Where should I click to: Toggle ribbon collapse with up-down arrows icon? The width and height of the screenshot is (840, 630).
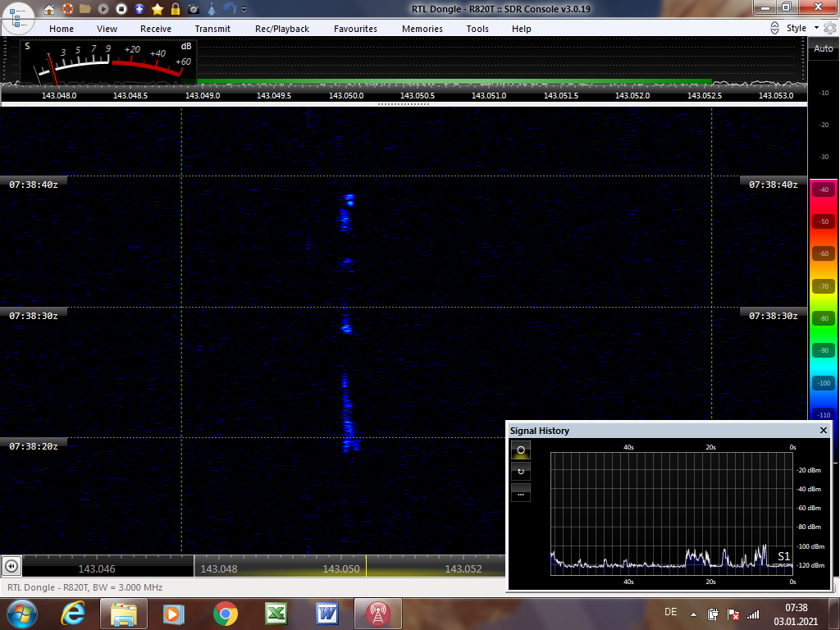click(774, 29)
